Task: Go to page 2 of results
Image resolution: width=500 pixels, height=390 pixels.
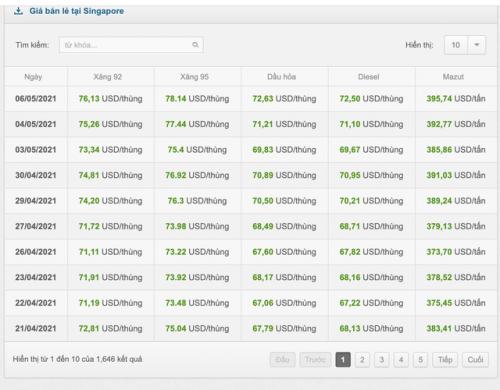Action: click(362, 360)
